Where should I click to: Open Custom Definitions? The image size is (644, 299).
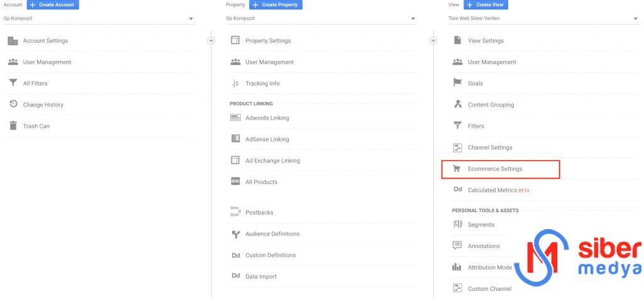click(x=270, y=256)
